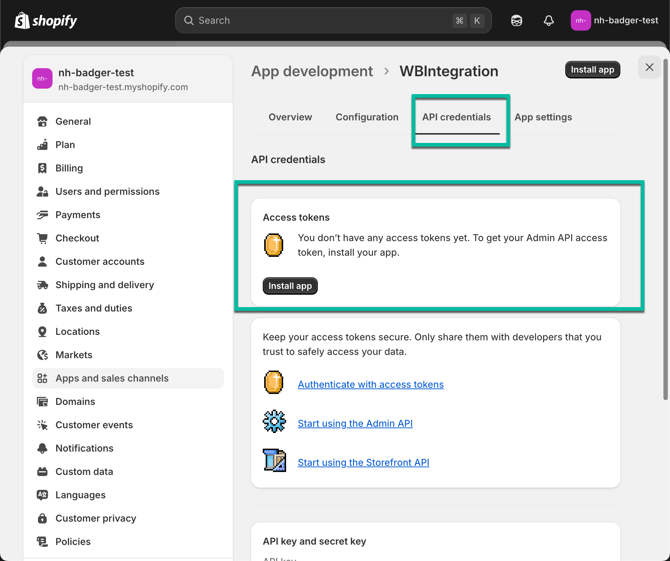Go to Billing settings label
This screenshot has width=670, height=561.
(69, 168)
